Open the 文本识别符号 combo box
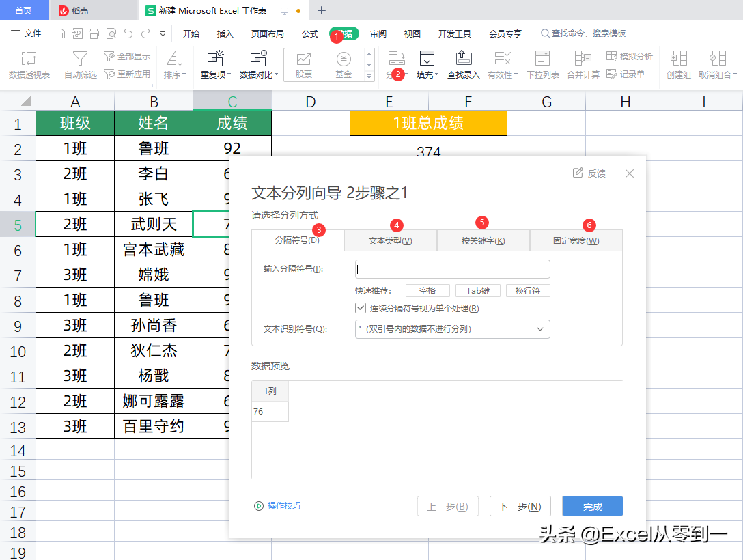 pyautogui.click(x=453, y=329)
